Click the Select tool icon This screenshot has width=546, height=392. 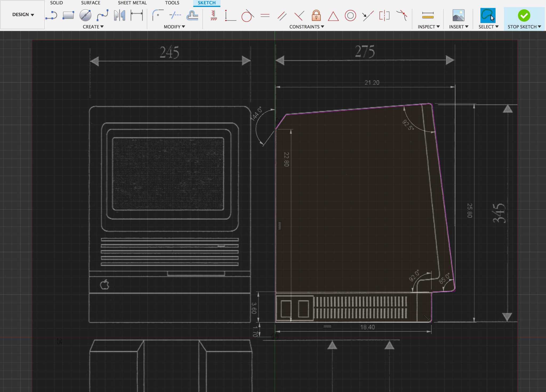(x=488, y=15)
